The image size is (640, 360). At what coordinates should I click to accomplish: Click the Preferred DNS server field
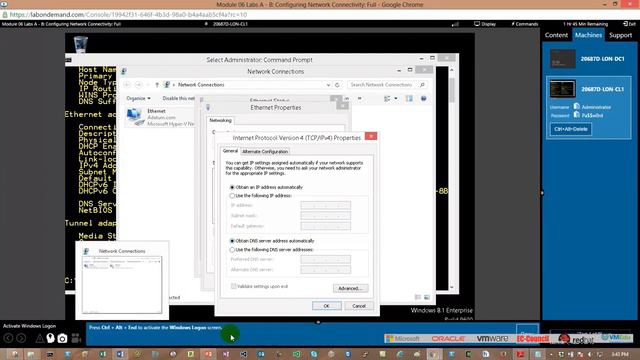point(325,259)
